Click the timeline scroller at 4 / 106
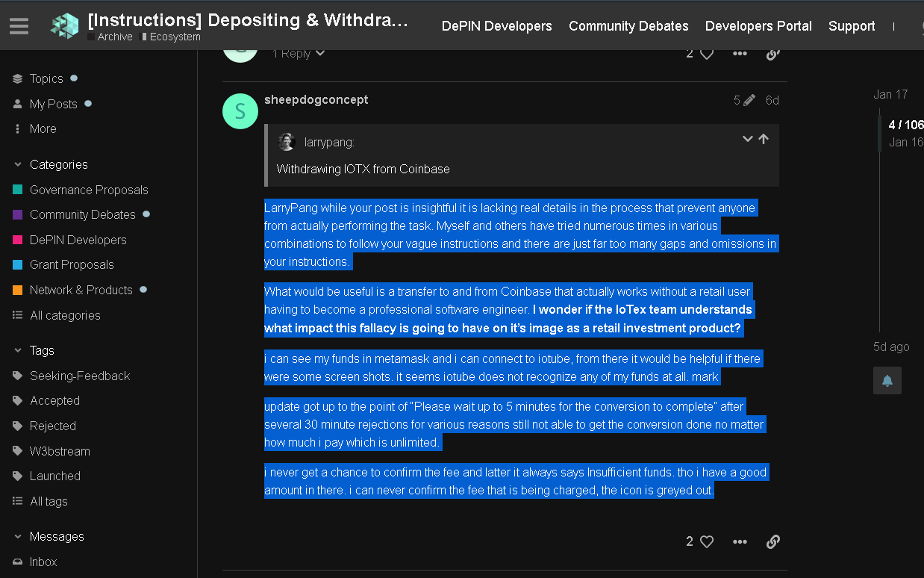 tap(904, 125)
